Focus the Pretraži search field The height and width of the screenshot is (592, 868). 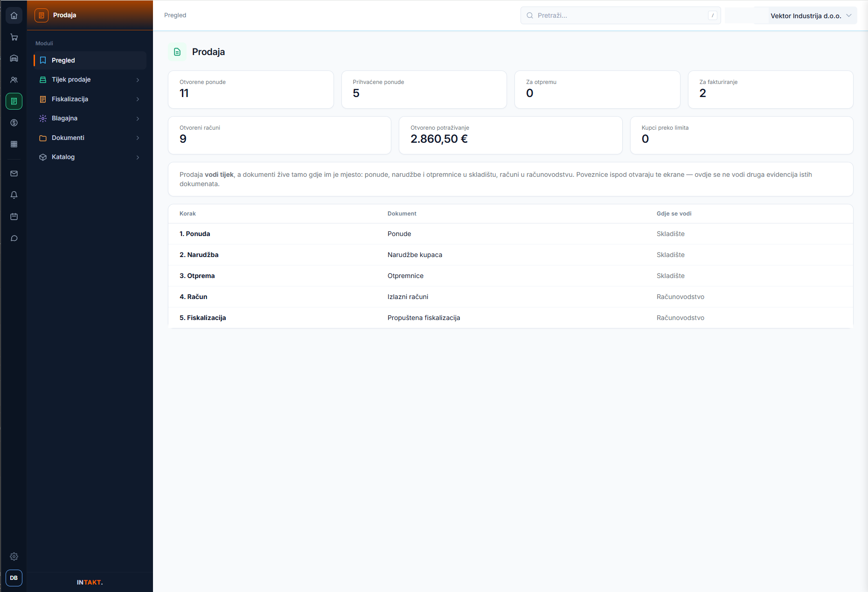[620, 15]
